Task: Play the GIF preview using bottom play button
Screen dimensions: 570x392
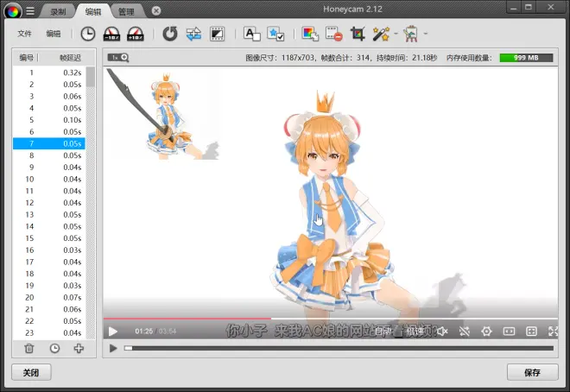Action: coord(113,348)
